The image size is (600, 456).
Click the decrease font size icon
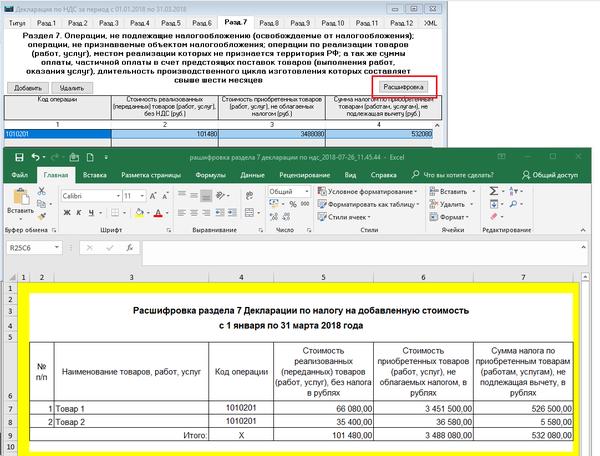[165, 196]
